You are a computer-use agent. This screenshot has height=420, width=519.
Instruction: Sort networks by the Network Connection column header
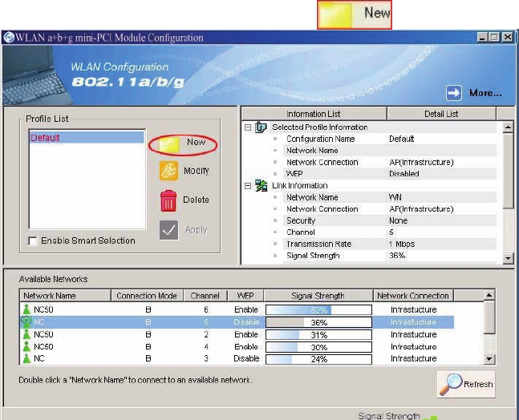pos(413,296)
